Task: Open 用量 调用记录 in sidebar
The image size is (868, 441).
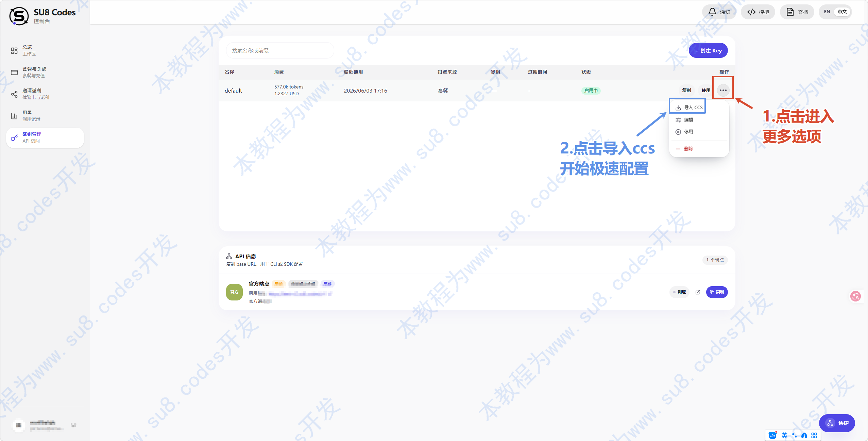Action: 45,116
